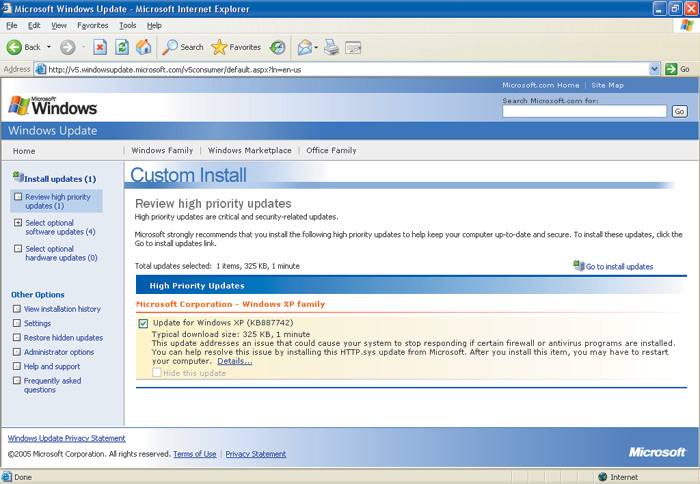Image resolution: width=700 pixels, height=484 pixels.
Task: Open the Details... link for KB887742
Action: tap(234, 361)
